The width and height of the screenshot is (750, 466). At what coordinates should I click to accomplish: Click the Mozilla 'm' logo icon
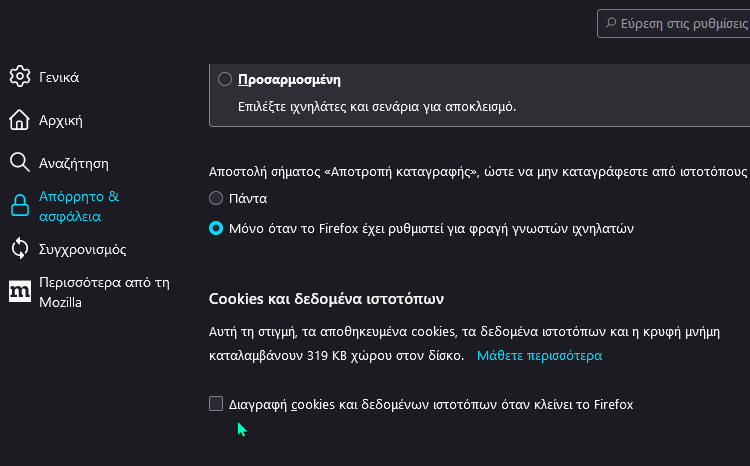[x=20, y=291]
